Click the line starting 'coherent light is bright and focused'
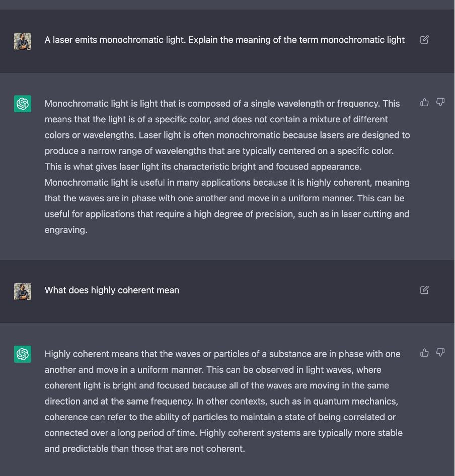Viewport: 455px width, 476px height. point(217,385)
